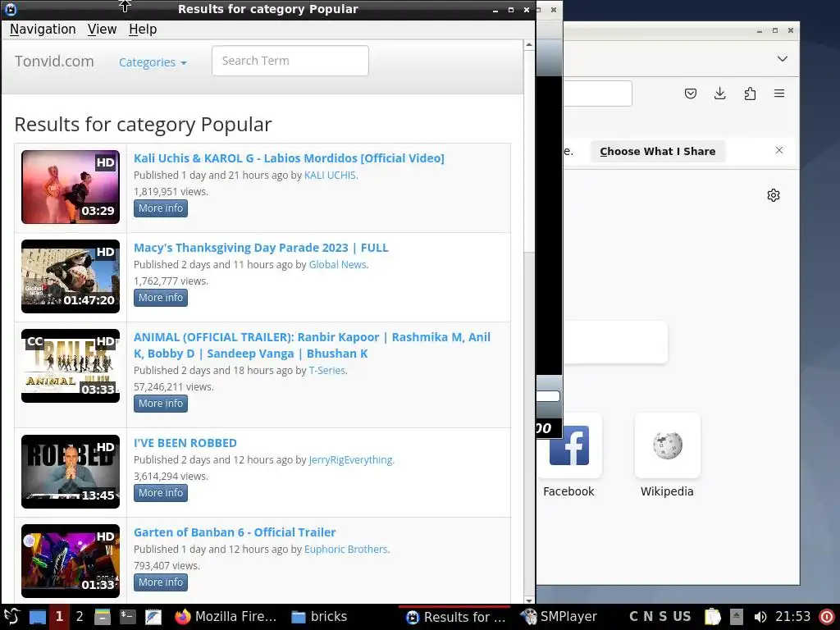Open the JerryRigEverything channel link

coord(350,459)
